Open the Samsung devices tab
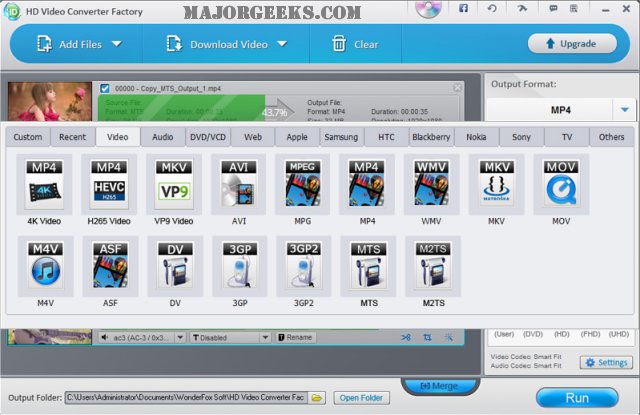This screenshot has height=415, width=640. point(341,137)
